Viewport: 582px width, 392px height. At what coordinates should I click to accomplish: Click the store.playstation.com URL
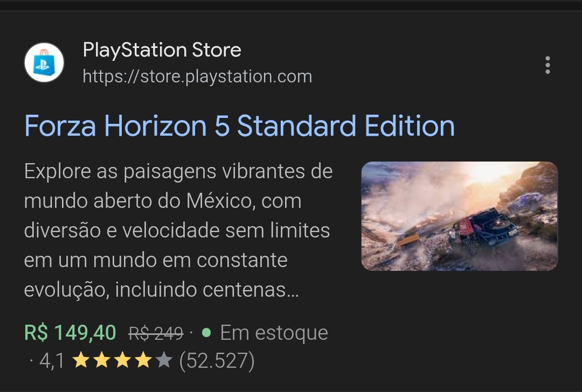click(x=197, y=76)
